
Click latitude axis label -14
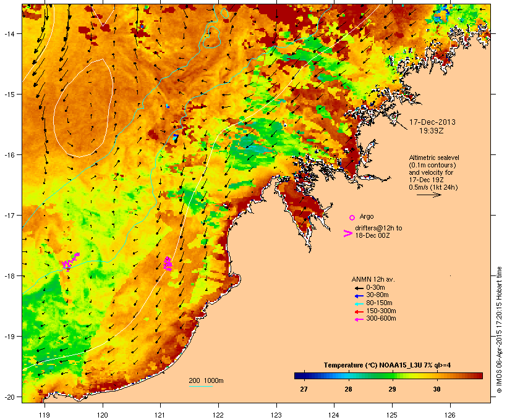point(9,33)
